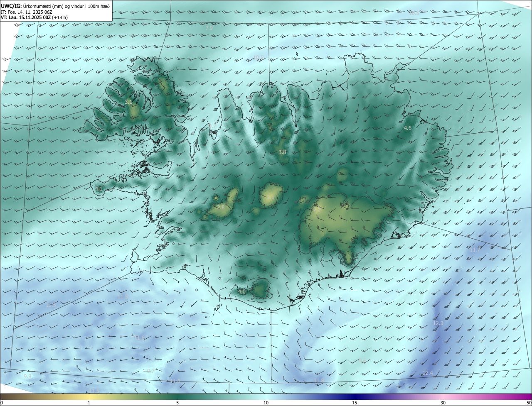Click the 4.0 value near the south coast
The width and height of the screenshot is (532, 406).
pyautogui.click(x=242, y=292)
